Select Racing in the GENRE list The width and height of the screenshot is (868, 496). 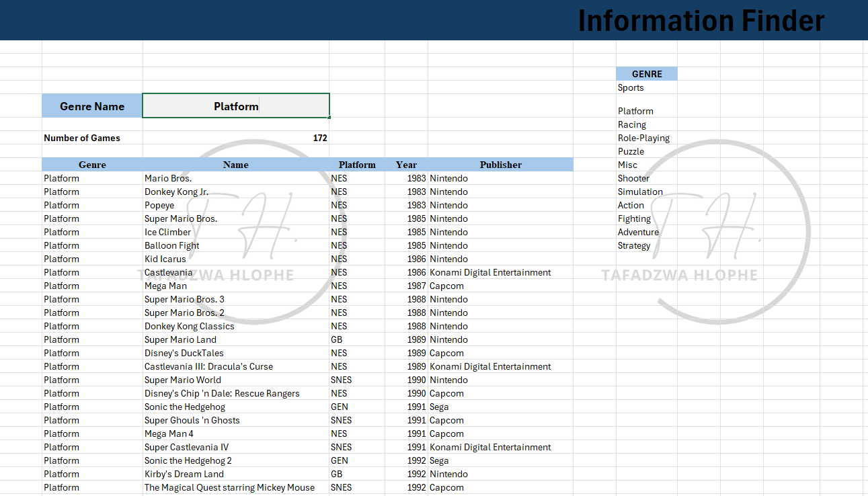tap(632, 124)
